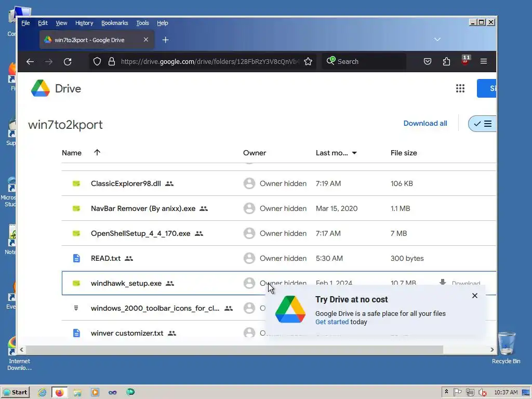Expand the list all tabs chevron

(437, 39)
